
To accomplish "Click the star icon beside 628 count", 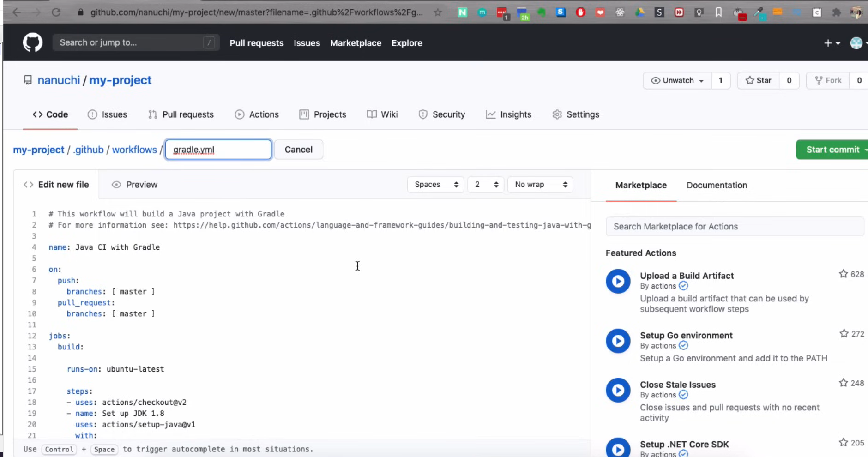I will pyautogui.click(x=843, y=274).
